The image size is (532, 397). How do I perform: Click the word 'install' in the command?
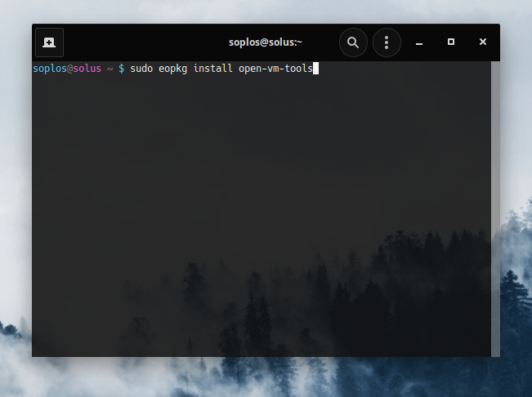pos(212,69)
